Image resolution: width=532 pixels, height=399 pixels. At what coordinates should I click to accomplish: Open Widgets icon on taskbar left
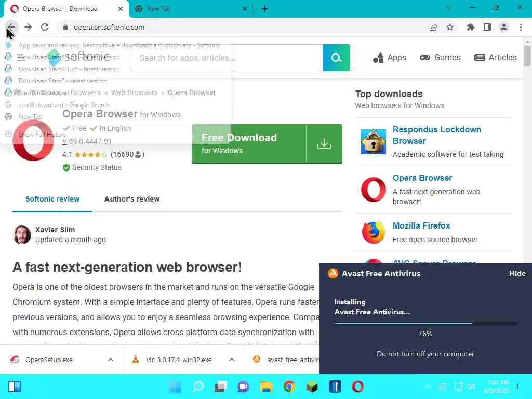pyautogui.click(x=15, y=387)
